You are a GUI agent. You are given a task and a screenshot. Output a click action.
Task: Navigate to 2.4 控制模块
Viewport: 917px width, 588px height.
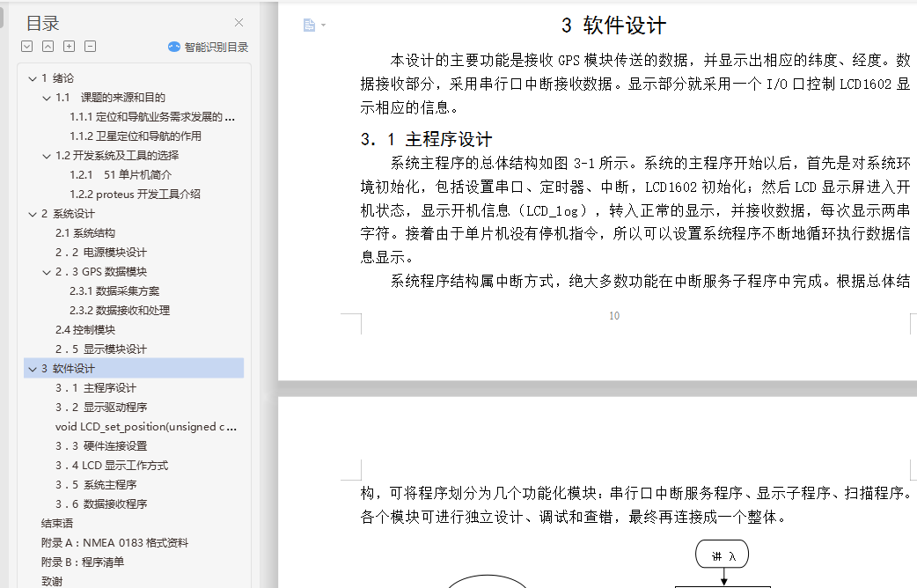click(85, 329)
